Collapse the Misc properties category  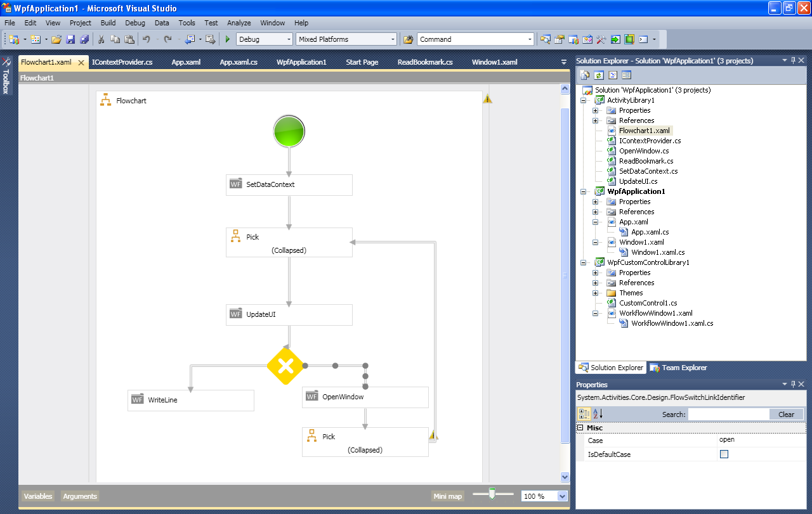click(580, 428)
